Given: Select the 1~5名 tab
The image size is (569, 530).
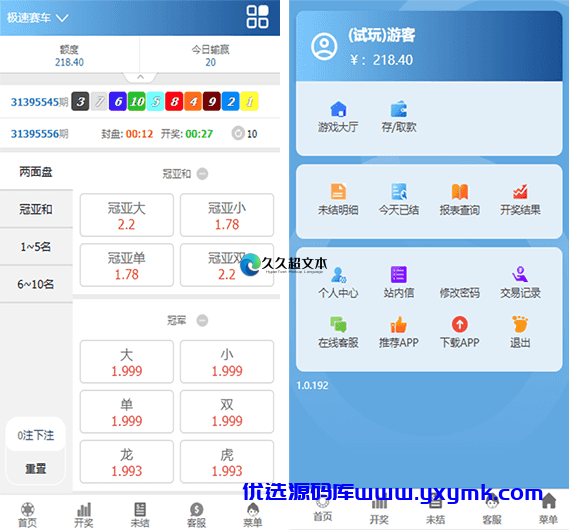Looking at the screenshot, I should [36, 247].
